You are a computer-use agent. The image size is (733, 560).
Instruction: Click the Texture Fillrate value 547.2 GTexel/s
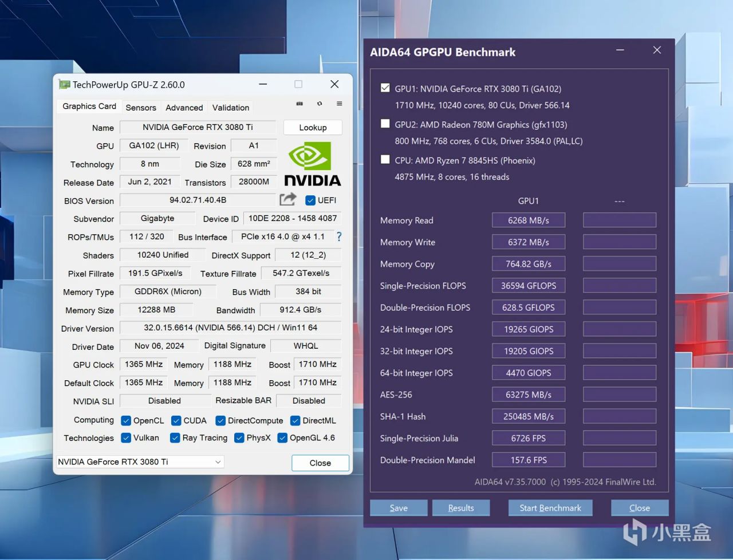301,273
